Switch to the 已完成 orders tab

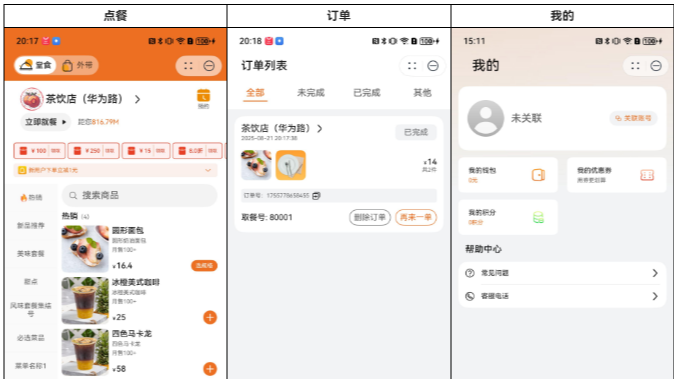coord(367,93)
